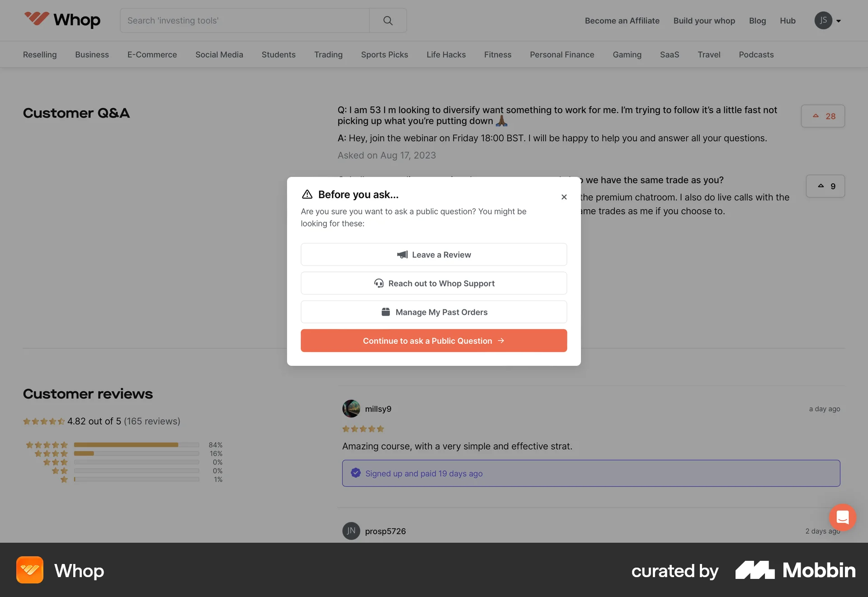Open the chat bubble icon at bottom right
The height and width of the screenshot is (597, 868).
coord(842,517)
